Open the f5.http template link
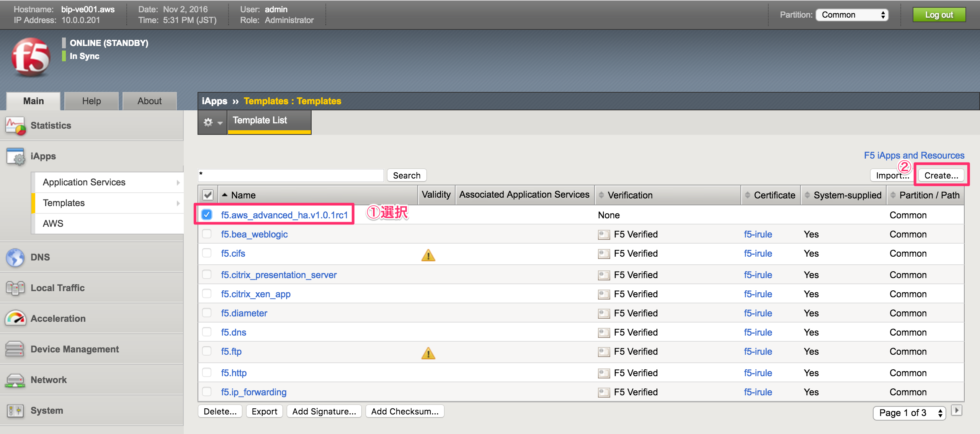The width and height of the screenshot is (980, 434). [x=234, y=373]
